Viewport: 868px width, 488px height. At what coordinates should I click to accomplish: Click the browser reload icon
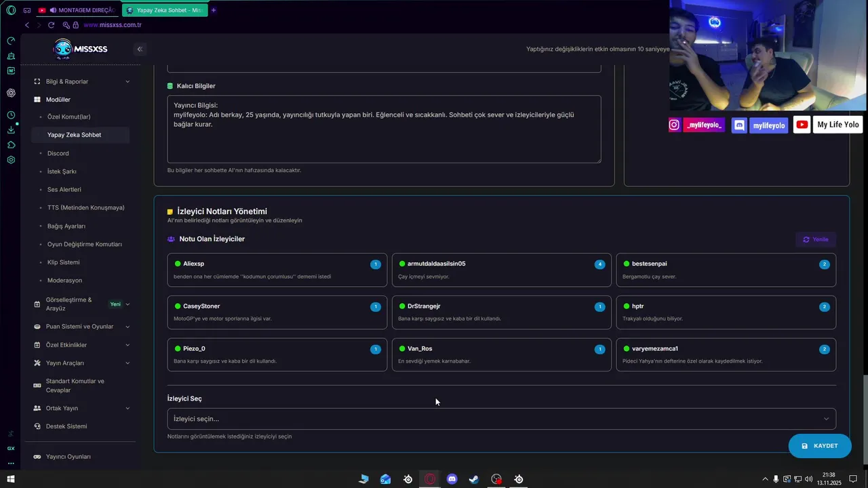[x=51, y=25]
